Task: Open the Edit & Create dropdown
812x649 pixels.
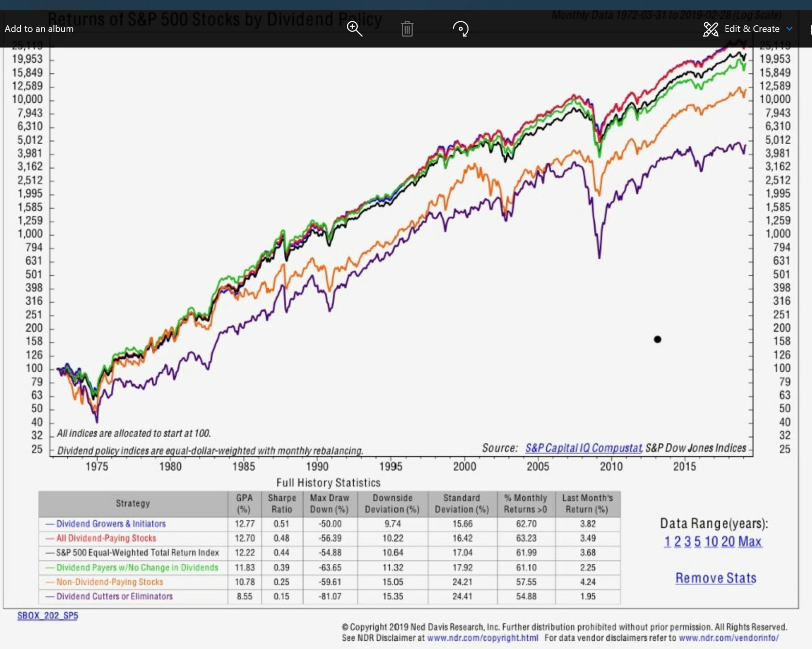Action: pyautogui.click(x=748, y=29)
